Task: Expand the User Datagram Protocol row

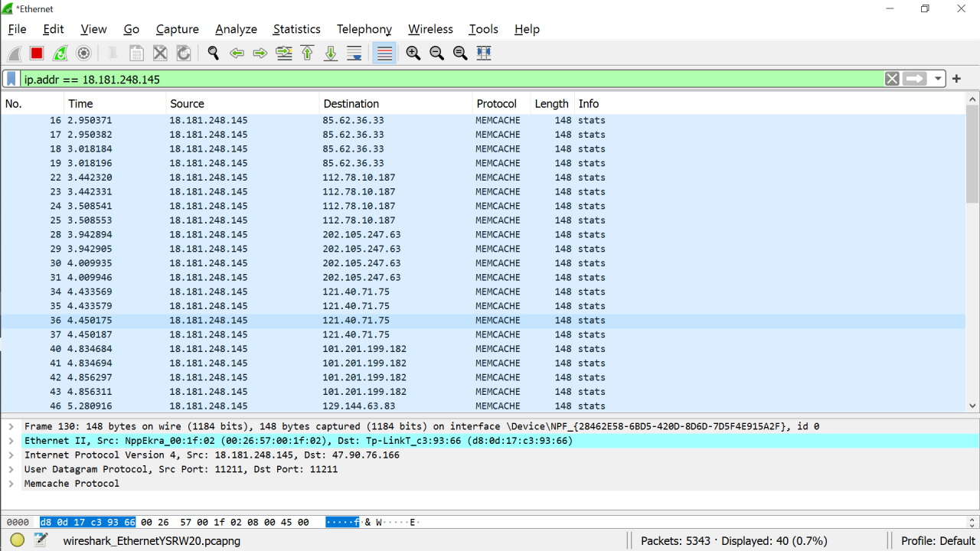Action: tap(11, 469)
